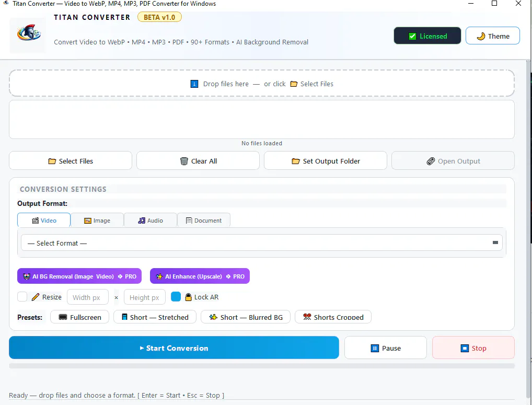
Task: Switch to the Video format tab
Action: tap(44, 221)
